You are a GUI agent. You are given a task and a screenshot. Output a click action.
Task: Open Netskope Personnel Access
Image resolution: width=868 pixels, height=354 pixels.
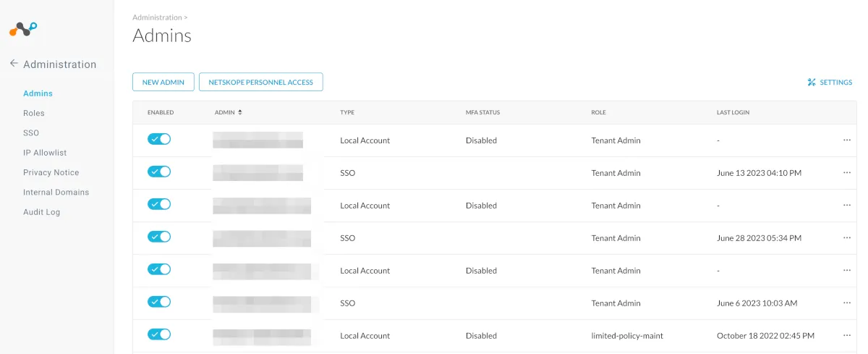click(x=260, y=83)
